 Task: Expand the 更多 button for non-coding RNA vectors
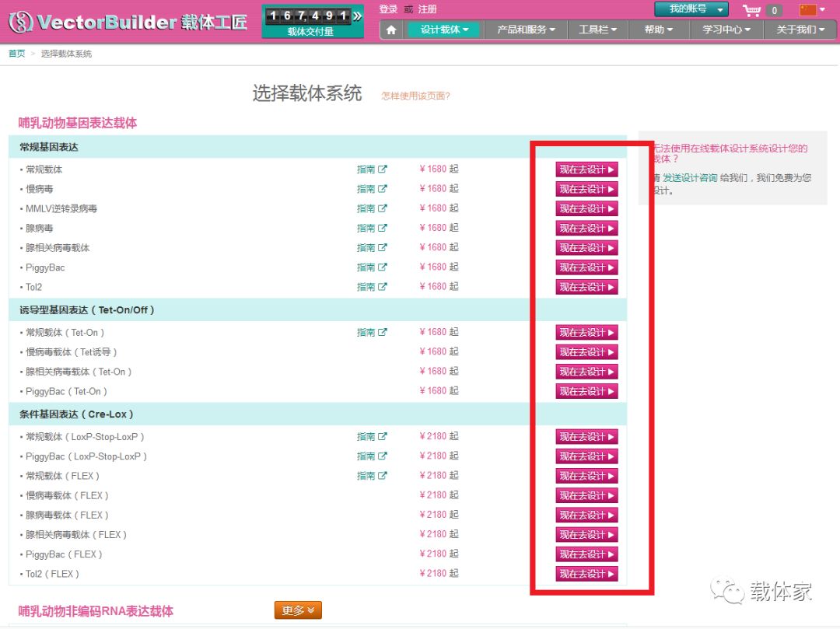[x=298, y=610]
